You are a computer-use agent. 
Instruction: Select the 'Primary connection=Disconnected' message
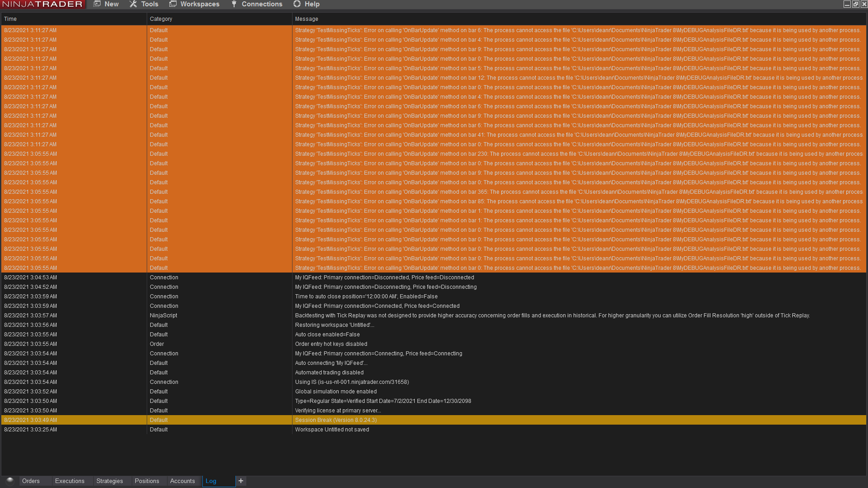pyautogui.click(x=384, y=277)
